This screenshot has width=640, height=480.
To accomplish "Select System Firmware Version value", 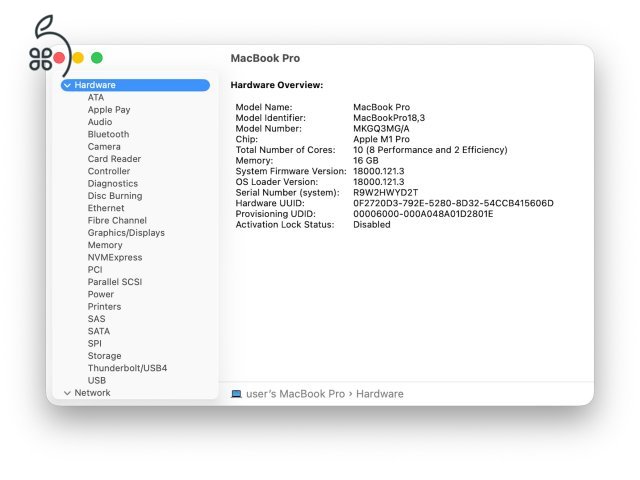I will point(379,171).
